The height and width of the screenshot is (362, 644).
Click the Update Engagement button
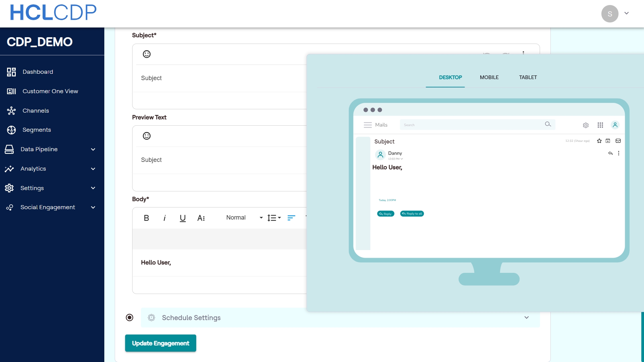(160, 343)
